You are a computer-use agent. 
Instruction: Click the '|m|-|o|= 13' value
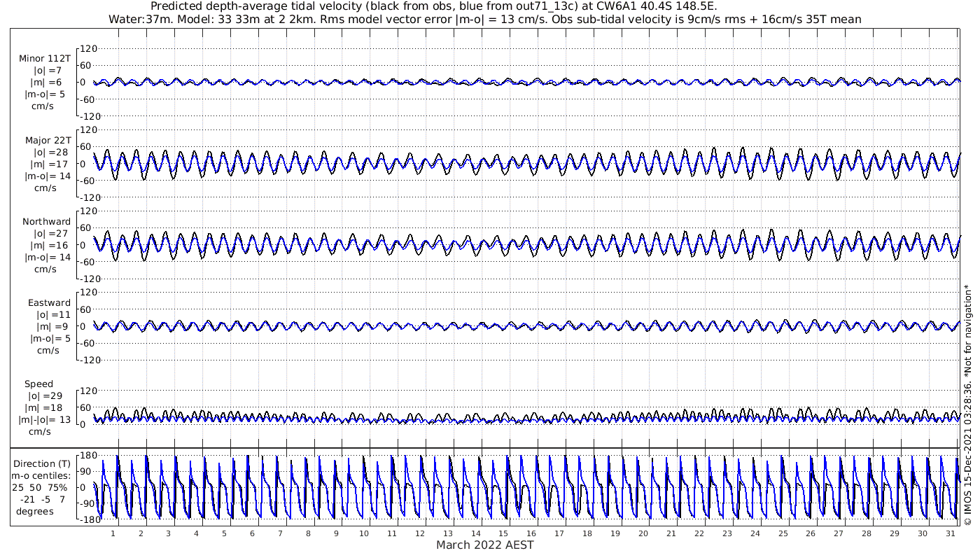(x=45, y=419)
